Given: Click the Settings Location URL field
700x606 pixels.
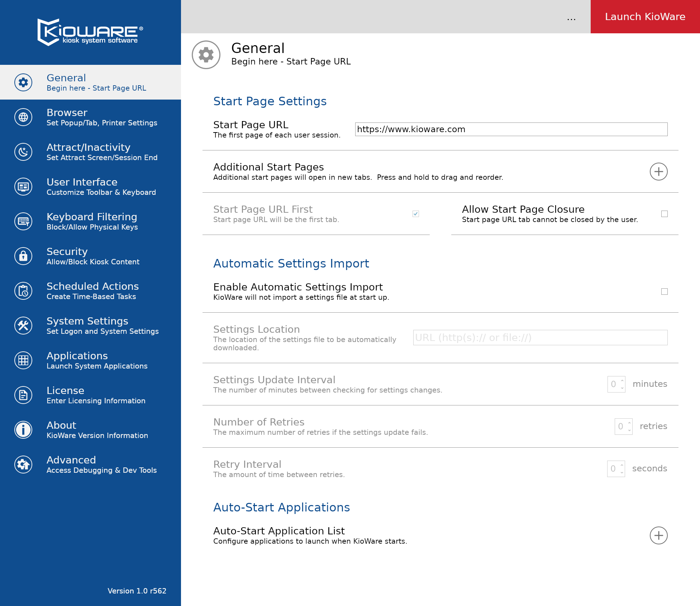Looking at the screenshot, I should [540, 337].
